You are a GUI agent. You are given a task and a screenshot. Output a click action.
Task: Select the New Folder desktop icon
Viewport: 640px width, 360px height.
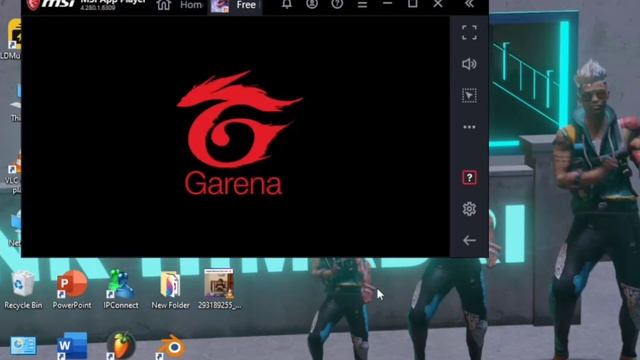tap(170, 290)
